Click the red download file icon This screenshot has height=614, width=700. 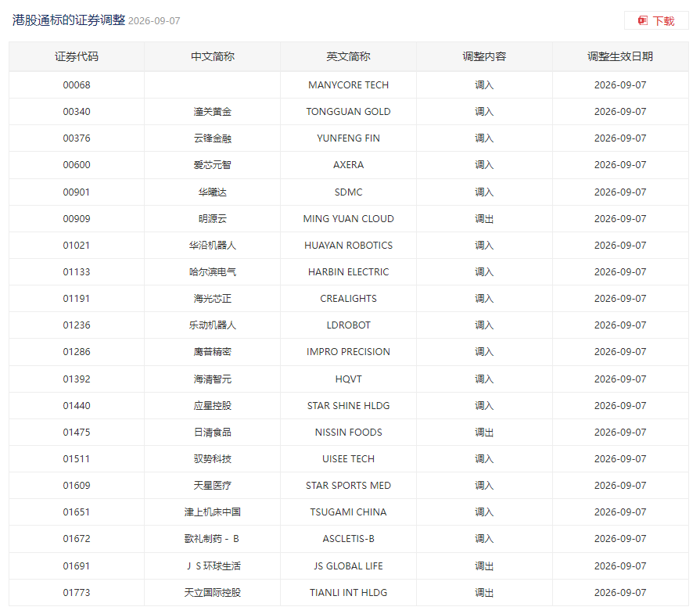pyautogui.click(x=642, y=20)
